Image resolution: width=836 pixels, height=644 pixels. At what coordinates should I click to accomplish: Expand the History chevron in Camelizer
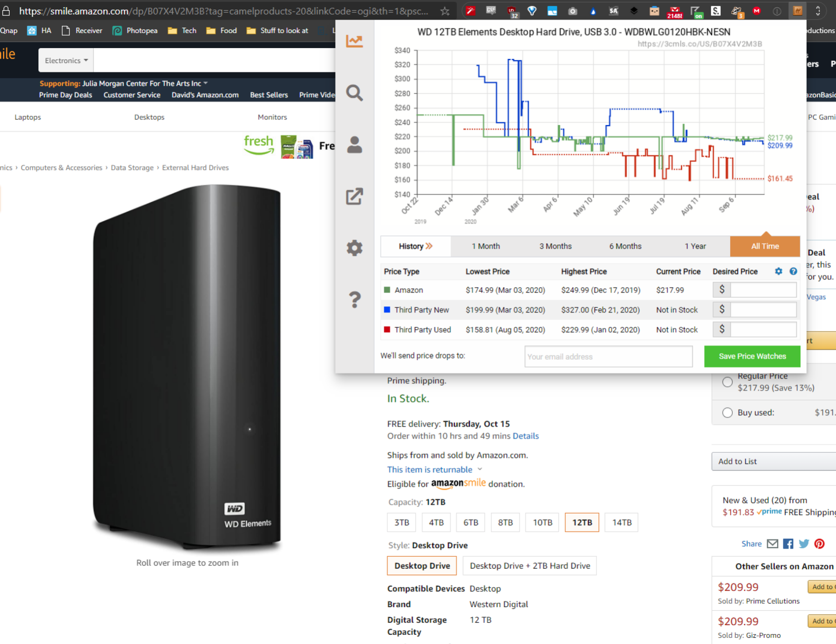point(429,246)
